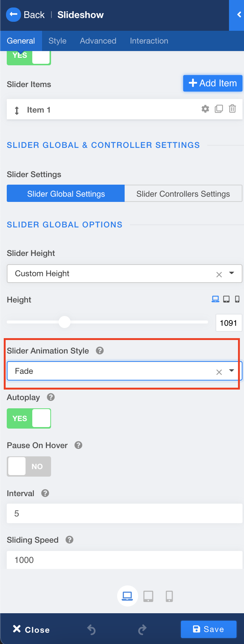The image size is (244, 644).
Task: Click the undo arrow icon
Action: tap(91, 629)
